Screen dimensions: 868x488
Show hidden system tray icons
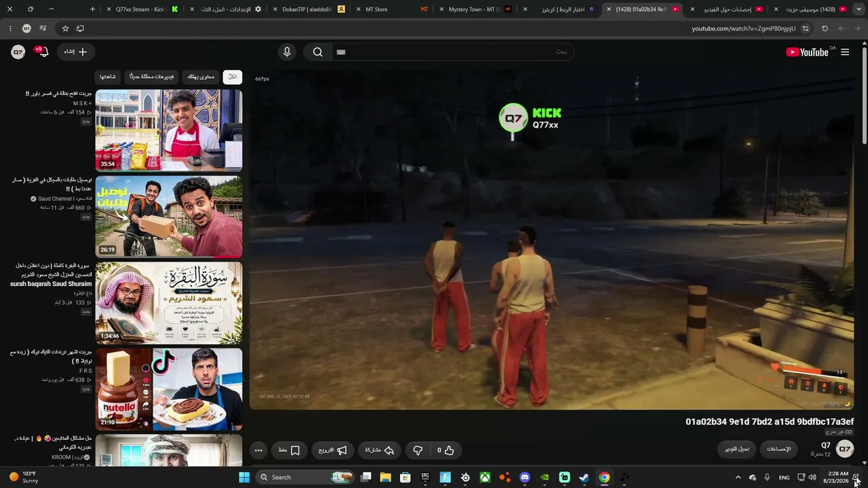[x=738, y=477]
